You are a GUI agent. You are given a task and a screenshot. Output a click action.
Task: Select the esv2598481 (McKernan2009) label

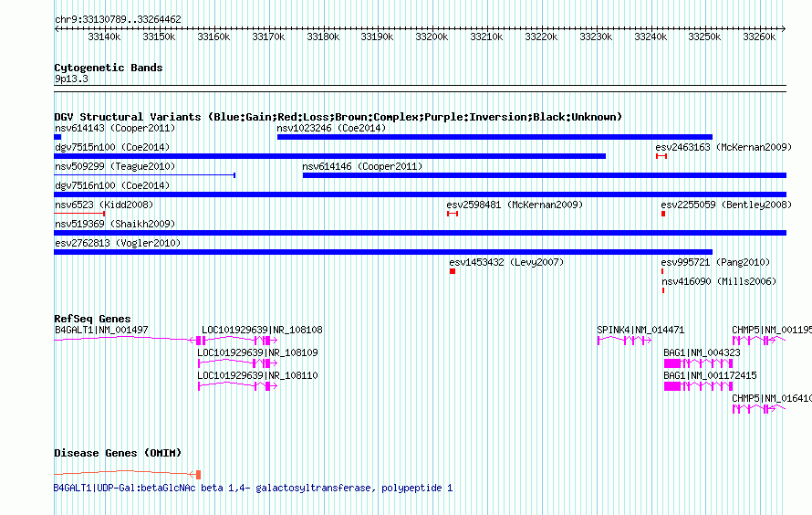point(515,205)
